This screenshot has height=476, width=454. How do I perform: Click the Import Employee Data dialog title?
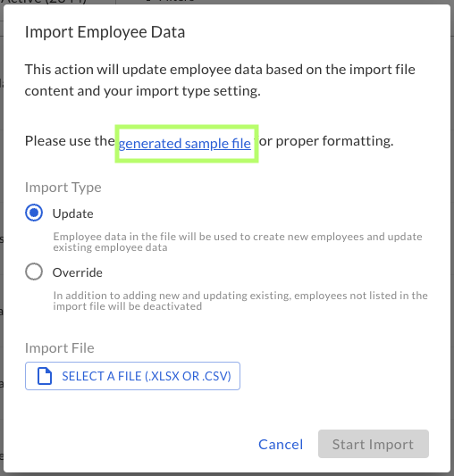point(105,32)
